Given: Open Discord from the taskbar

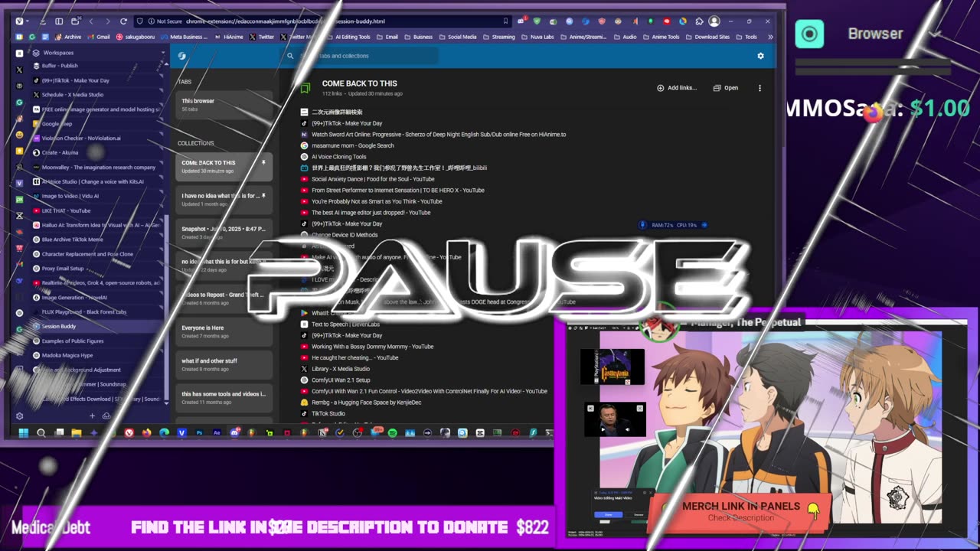Looking at the screenshot, I should click(234, 433).
